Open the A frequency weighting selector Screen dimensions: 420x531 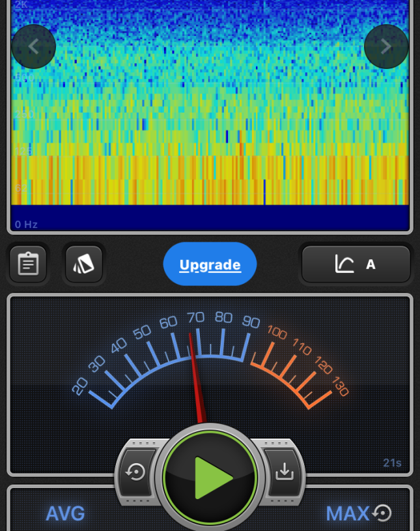(371, 265)
